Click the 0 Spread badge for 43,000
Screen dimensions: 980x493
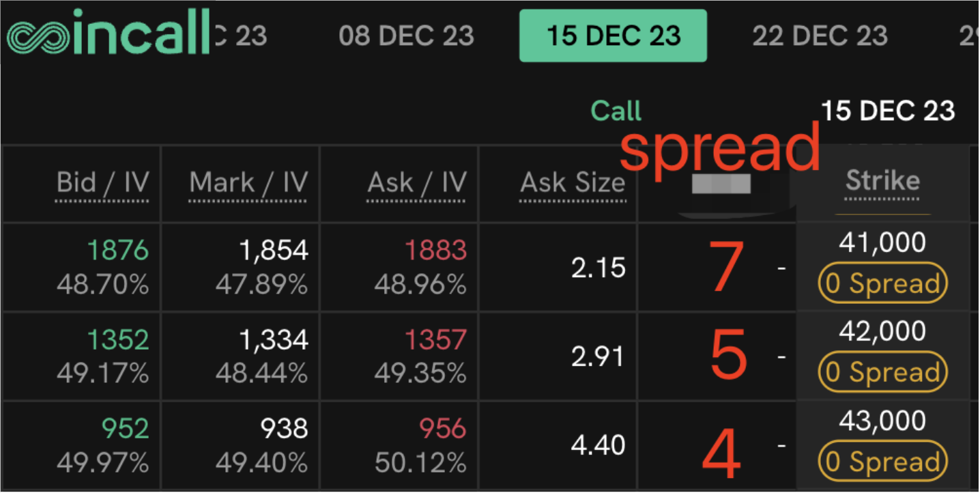[x=882, y=462]
